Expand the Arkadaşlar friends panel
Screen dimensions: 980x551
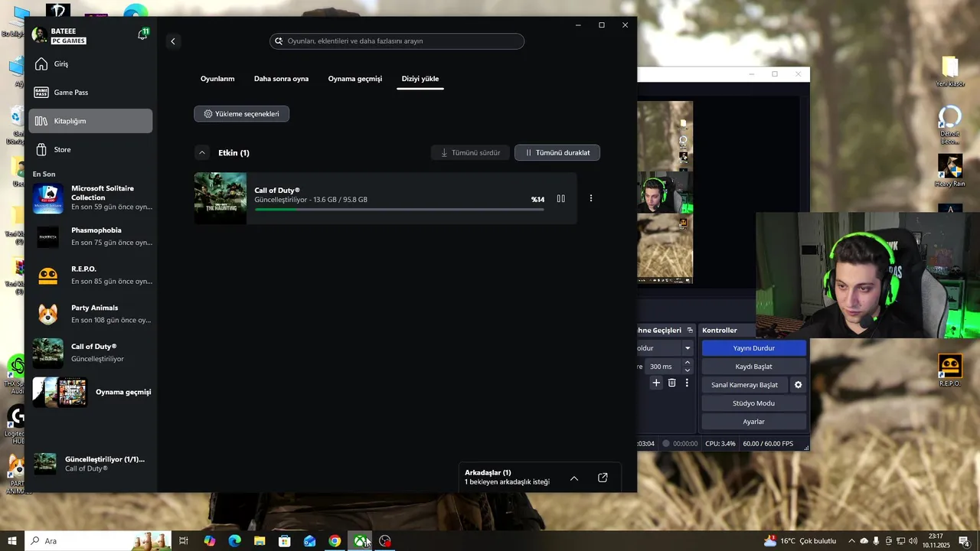(574, 478)
